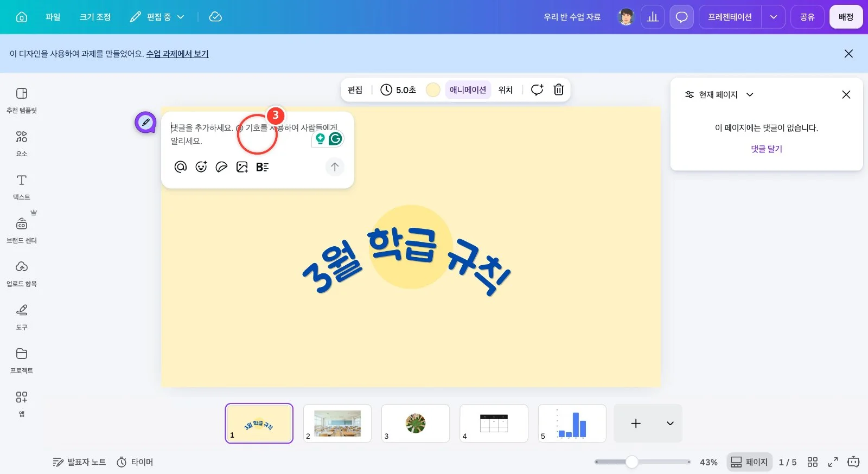
Task: Delete page with the trash icon
Action: 559,89
